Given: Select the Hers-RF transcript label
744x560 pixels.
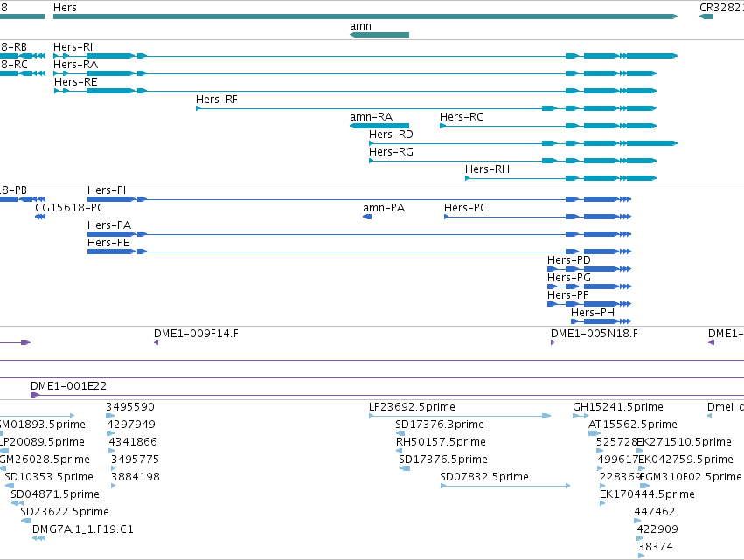Looking at the screenshot, I should pos(217,100).
